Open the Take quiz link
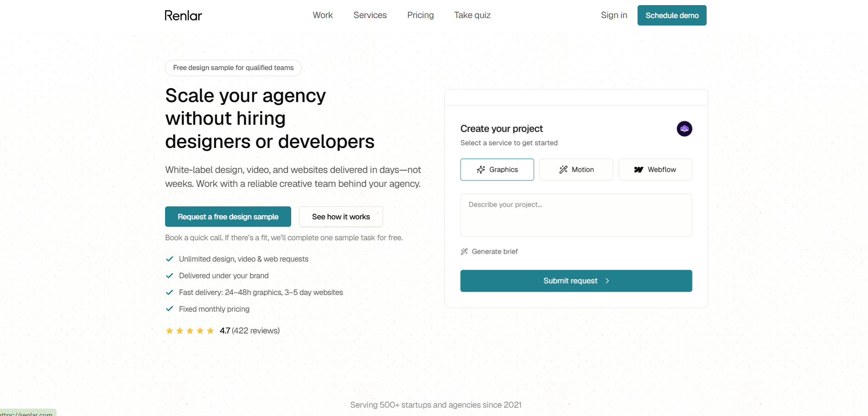The height and width of the screenshot is (416, 868). [472, 15]
